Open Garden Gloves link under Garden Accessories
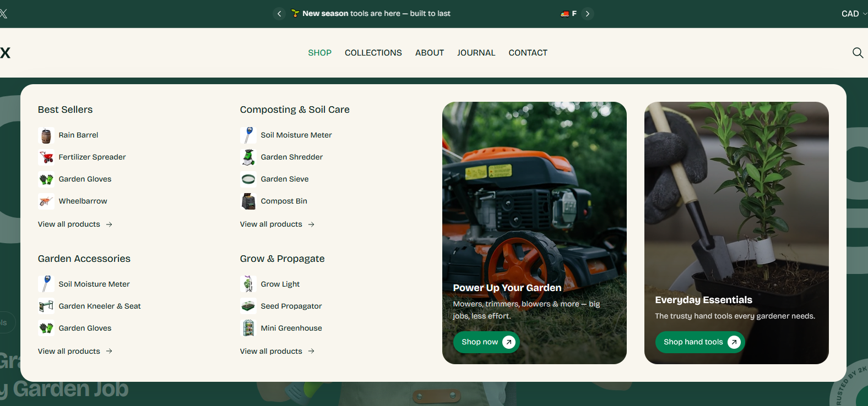 [85, 328]
